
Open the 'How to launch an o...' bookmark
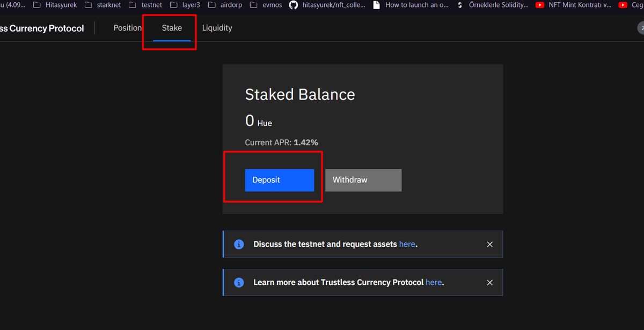click(410, 5)
